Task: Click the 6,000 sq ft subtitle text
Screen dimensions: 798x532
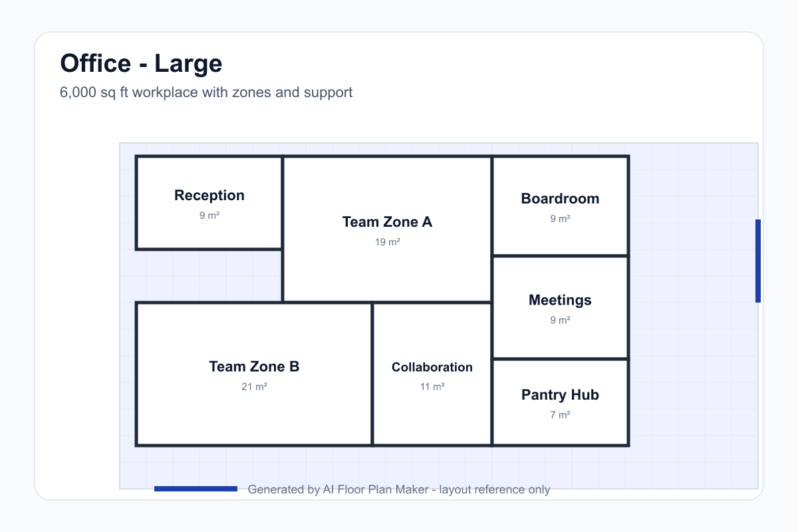Action: coord(206,92)
